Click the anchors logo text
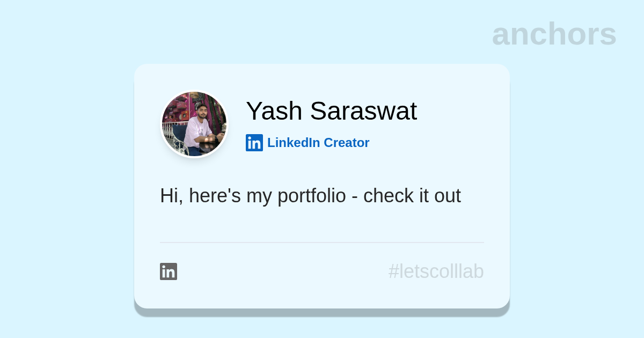Viewport: 644px width, 338px height. click(x=554, y=34)
